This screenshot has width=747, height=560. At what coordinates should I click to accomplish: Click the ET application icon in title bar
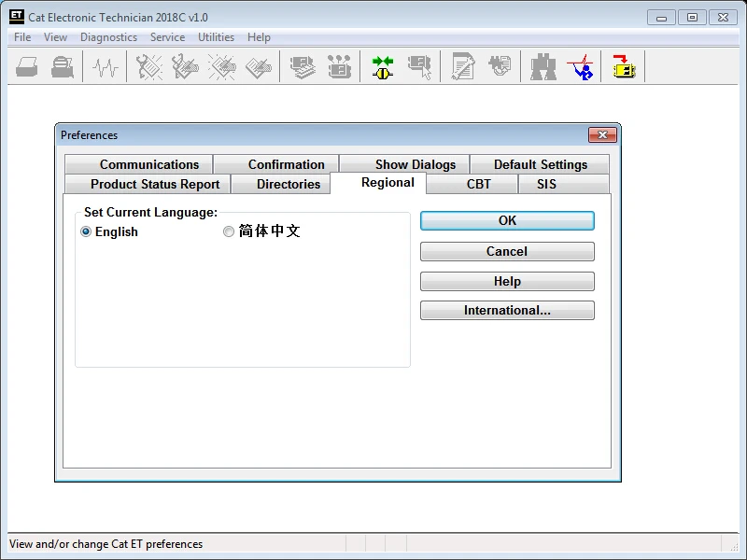click(17, 17)
